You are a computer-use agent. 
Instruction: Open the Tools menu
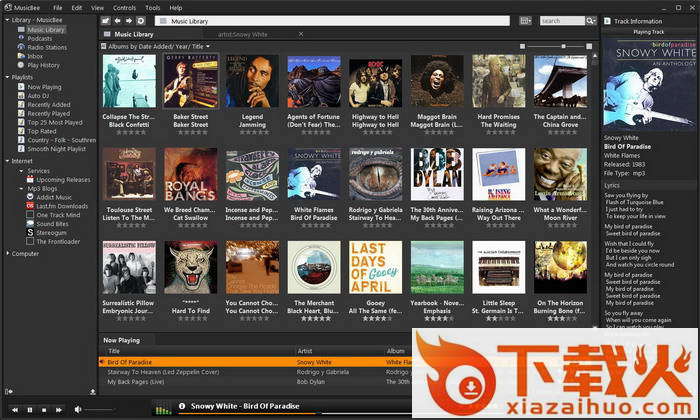click(153, 8)
